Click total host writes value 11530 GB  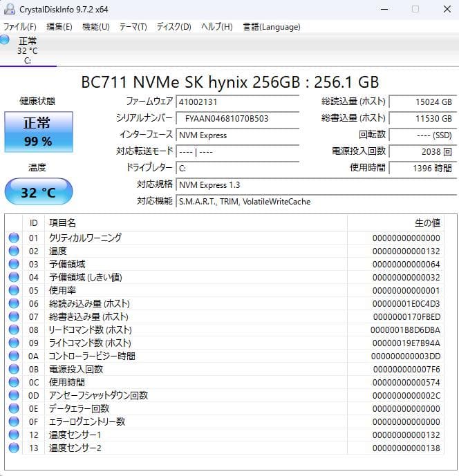click(423, 118)
